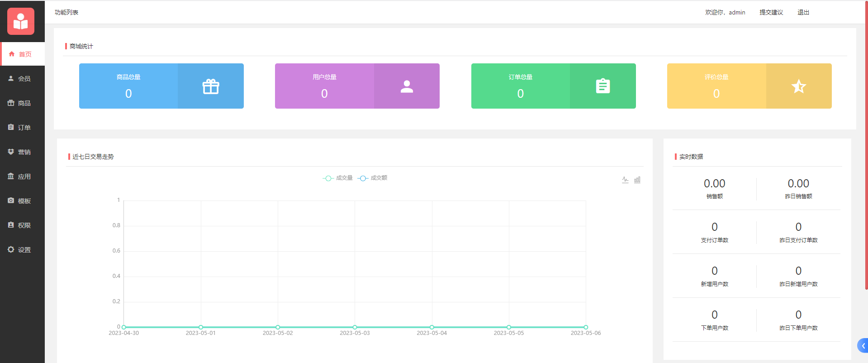This screenshot has width=868, height=363.
Task: Click the badge icon beside 权限
Action: coord(11,225)
